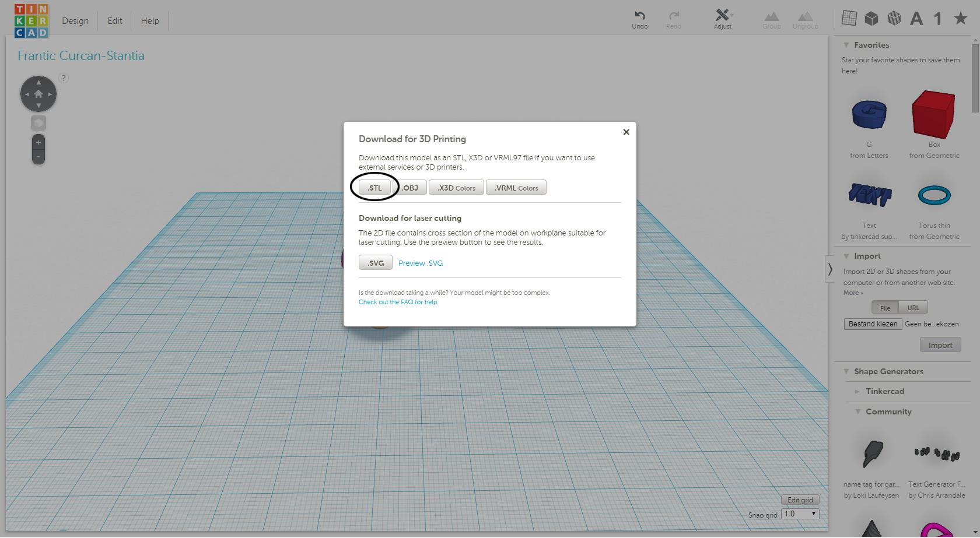The image size is (980, 538).
Task: Download as .X3D Colors
Action: pyautogui.click(x=456, y=188)
